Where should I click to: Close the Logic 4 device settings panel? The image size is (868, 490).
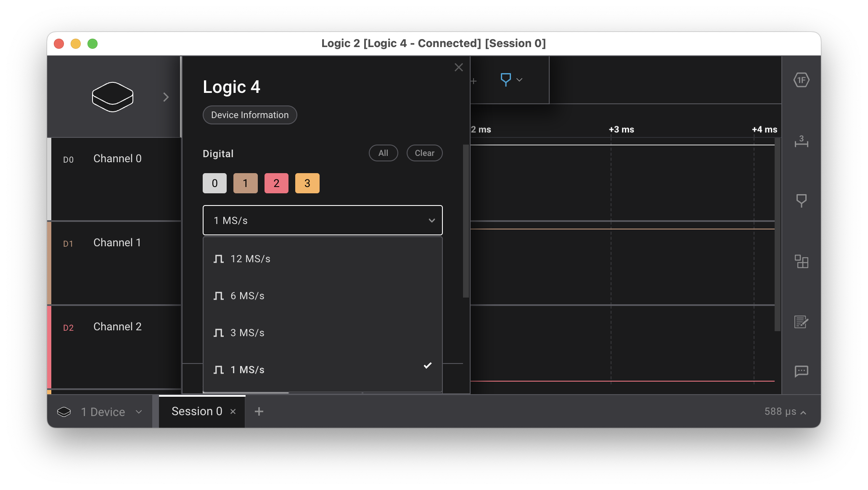[x=459, y=67]
